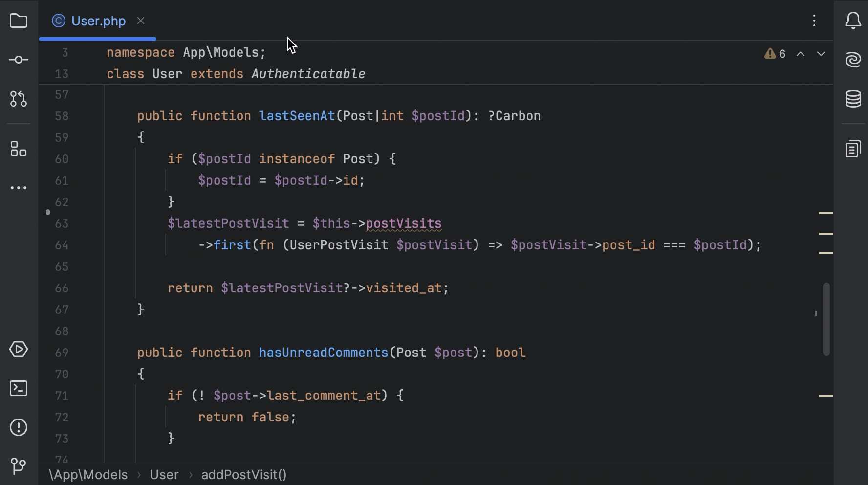This screenshot has height=485, width=868.
Task: Open the Structure tool window
Action: pos(19,149)
